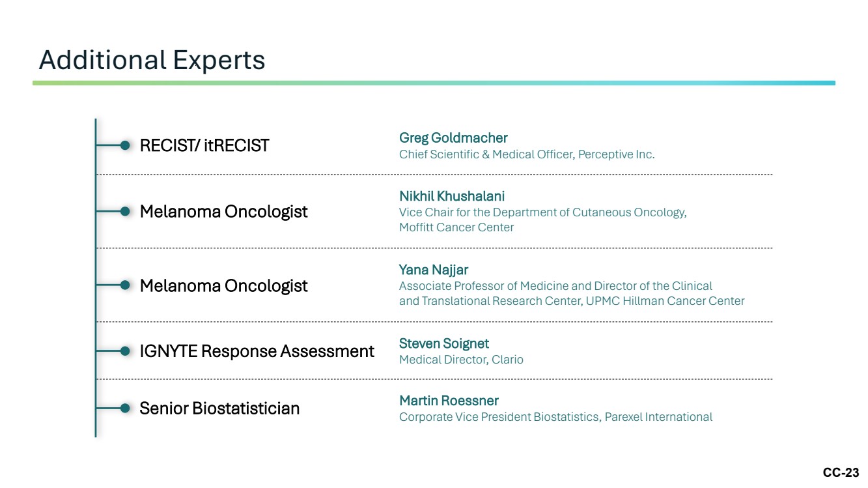Click the bullet dot beside second Melanoma Oncologist

[x=125, y=285]
